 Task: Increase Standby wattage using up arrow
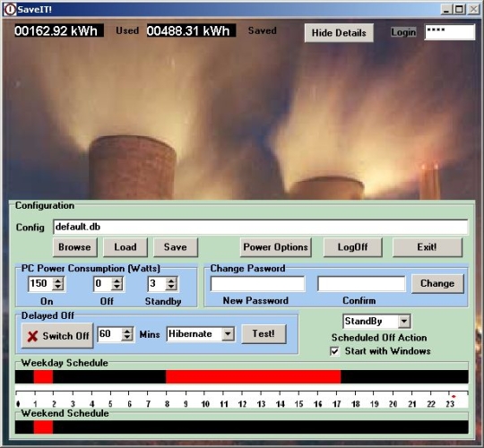pyautogui.click(x=171, y=280)
